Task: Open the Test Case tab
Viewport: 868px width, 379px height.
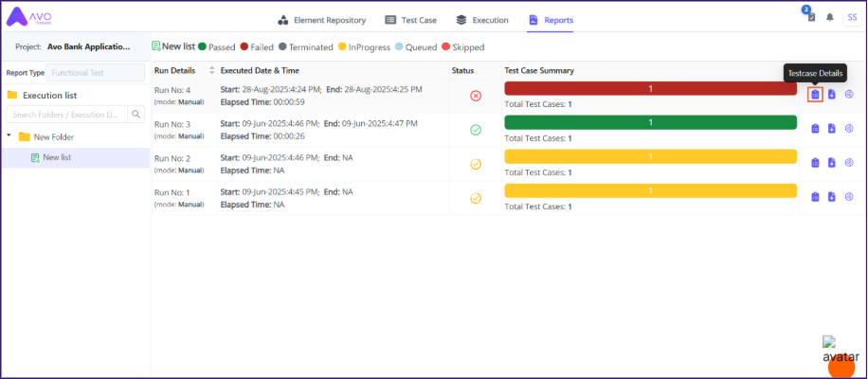Action: point(411,20)
